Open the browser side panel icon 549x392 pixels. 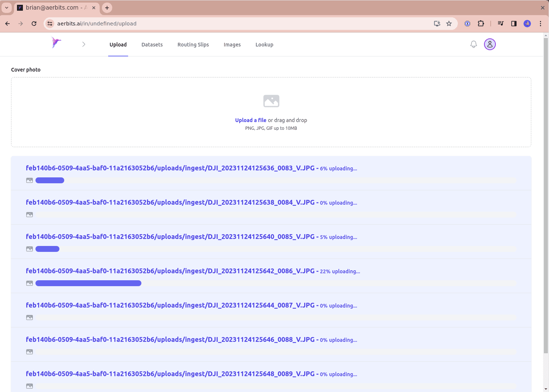[514, 23]
